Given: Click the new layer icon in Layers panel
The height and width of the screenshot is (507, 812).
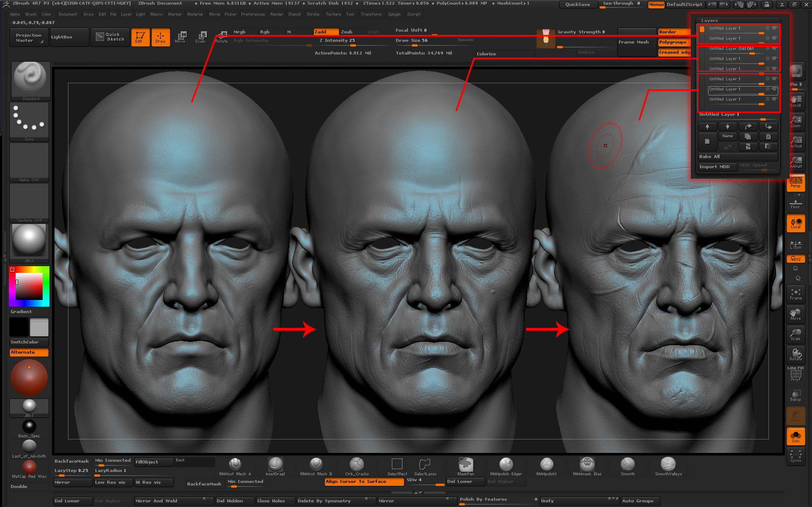Looking at the screenshot, I should (707, 142).
